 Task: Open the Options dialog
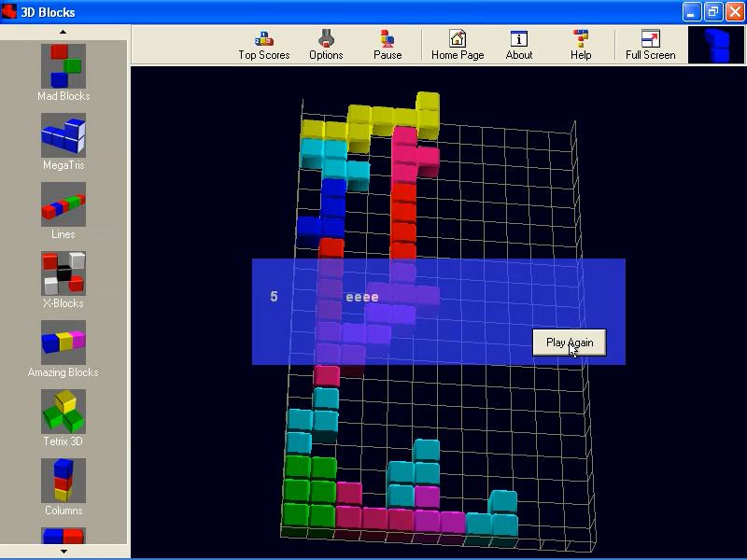tap(325, 44)
